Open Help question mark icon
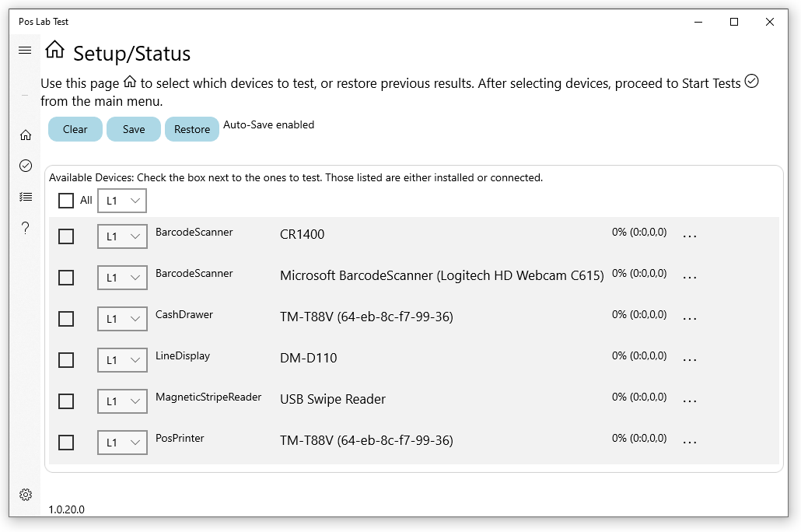The width and height of the screenshot is (801, 532). coord(26,228)
